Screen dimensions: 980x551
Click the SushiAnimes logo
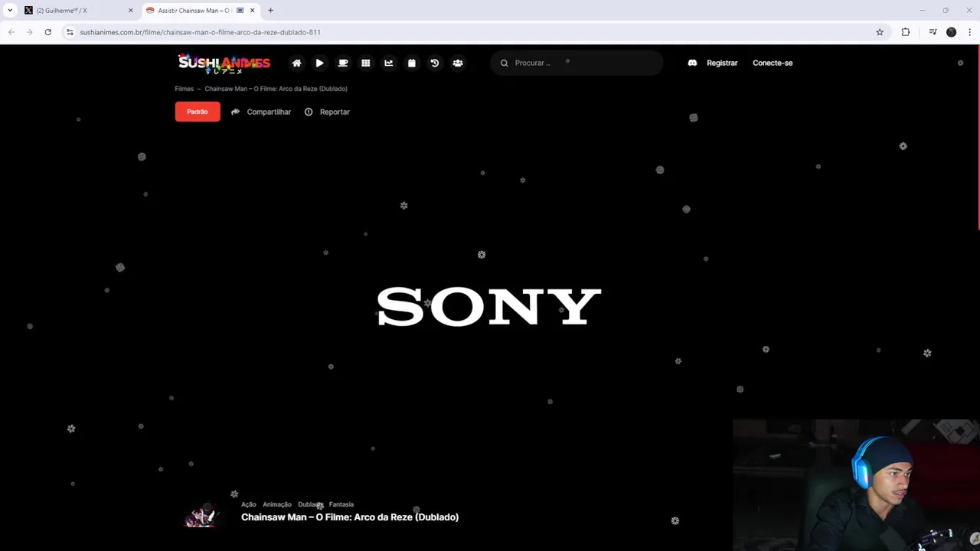[224, 64]
